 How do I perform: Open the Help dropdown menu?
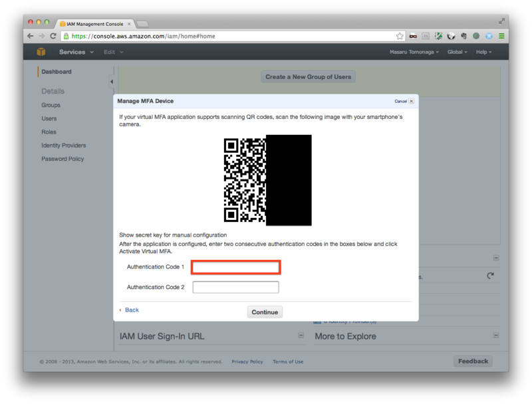[483, 52]
